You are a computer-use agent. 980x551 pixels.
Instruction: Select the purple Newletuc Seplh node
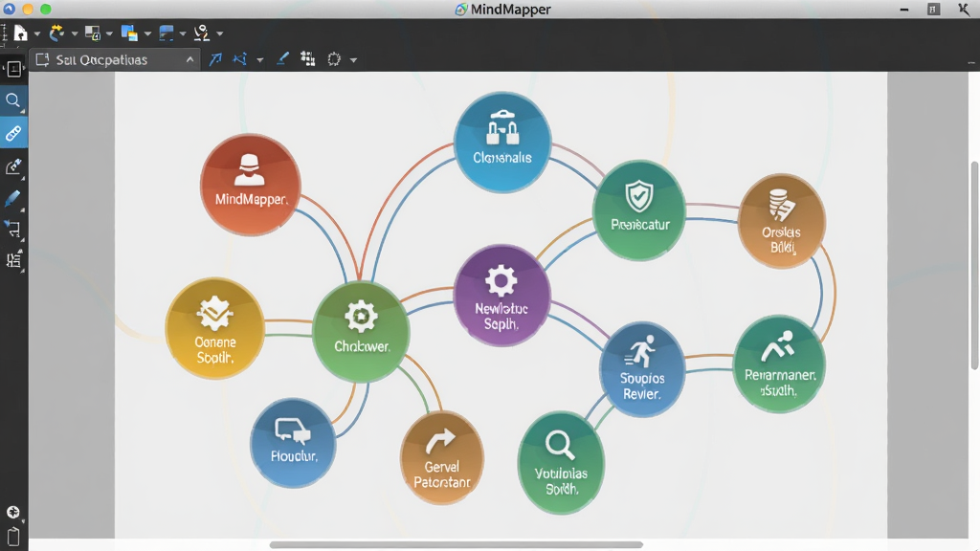[x=501, y=296]
